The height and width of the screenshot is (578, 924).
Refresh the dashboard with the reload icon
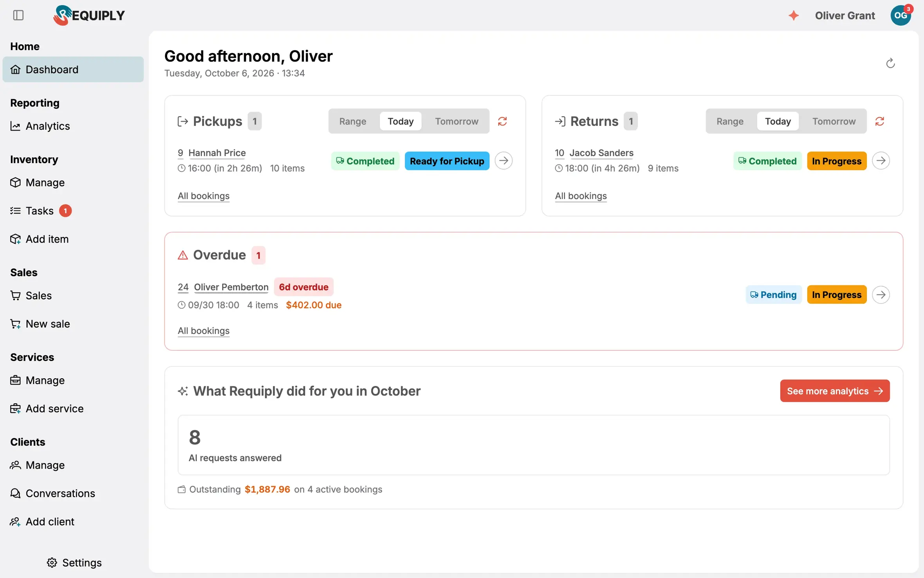(x=890, y=63)
